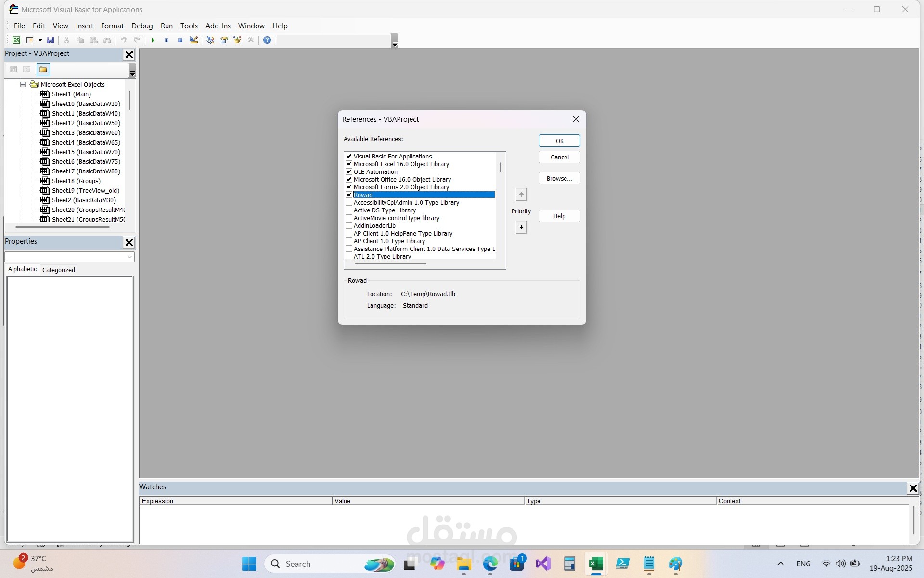This screenshot has width=924, height=578.
Task: Close the Project - VBAProject panel
Action: point(129,55)
